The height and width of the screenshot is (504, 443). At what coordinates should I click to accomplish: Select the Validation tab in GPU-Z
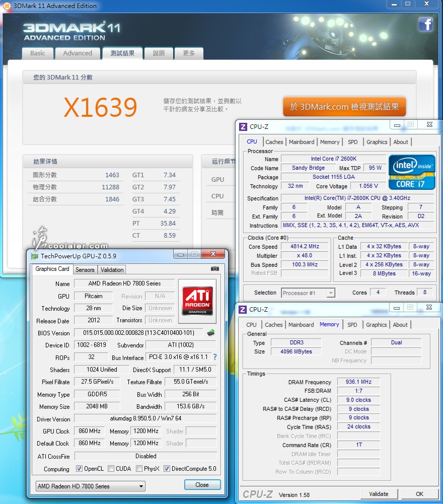coord(112,270)
